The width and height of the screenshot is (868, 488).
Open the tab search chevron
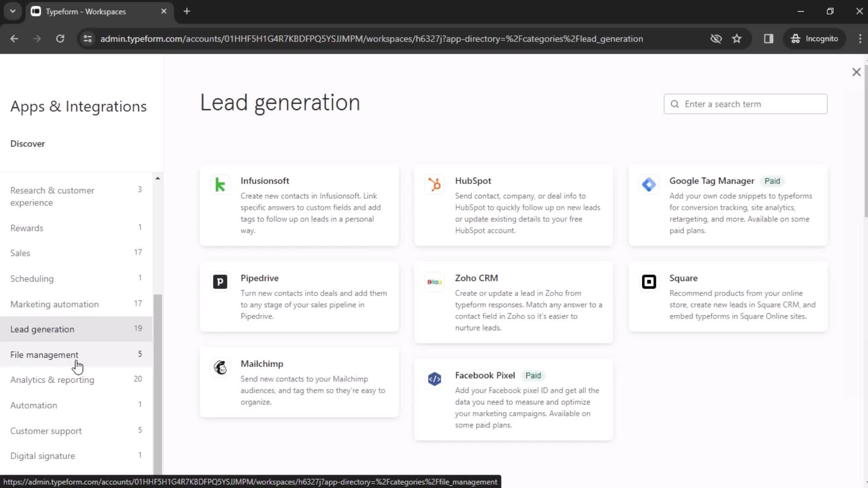pyautogui.click(x=12, y=11)
